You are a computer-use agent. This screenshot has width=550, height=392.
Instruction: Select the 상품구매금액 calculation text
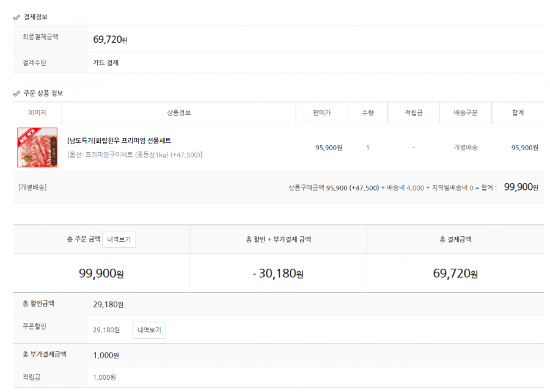click(393, 188)
